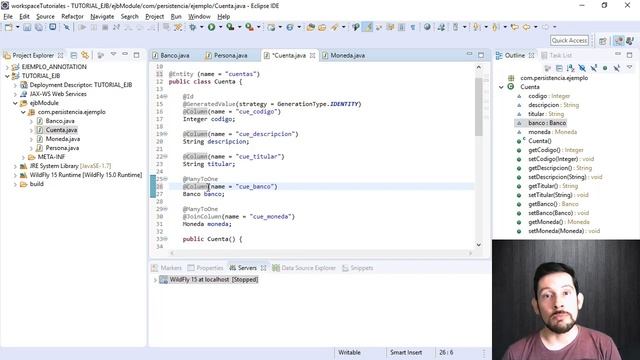This screenshot has width=640, height=360.
Task: Click the Next Annotation arrow icon
Action: tap(477, 27)
